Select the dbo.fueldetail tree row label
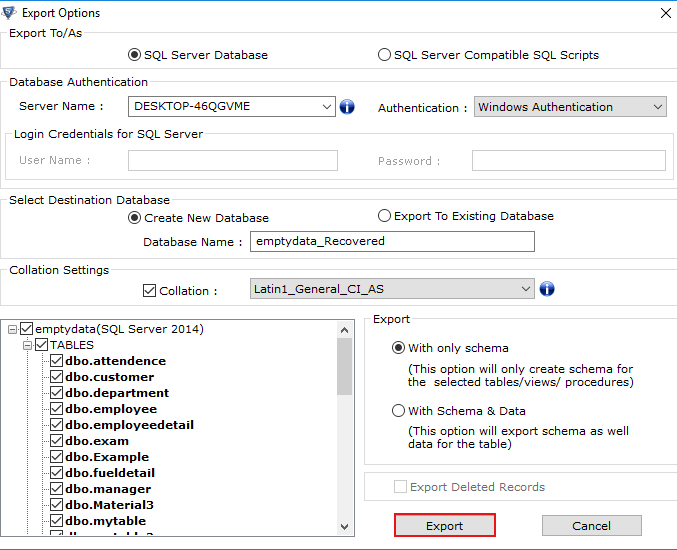677x550 pixels. tap(110, 472)
